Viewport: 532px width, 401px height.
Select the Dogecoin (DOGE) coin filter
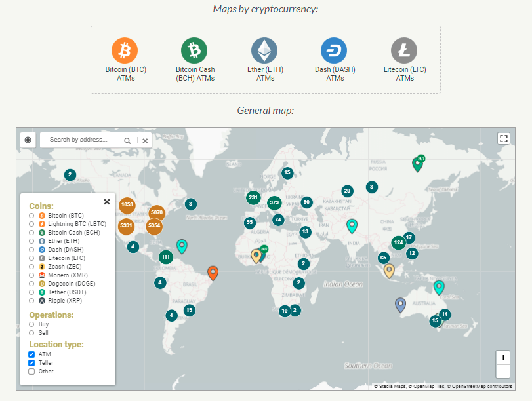(x=31, y=284)
